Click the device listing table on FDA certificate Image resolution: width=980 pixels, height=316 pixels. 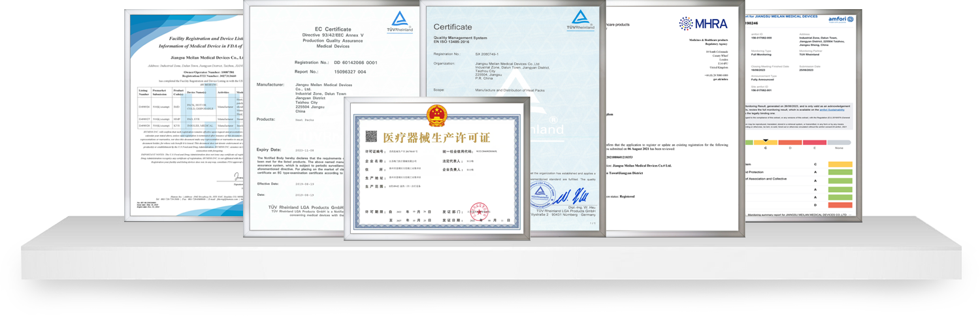pos(190,108)
